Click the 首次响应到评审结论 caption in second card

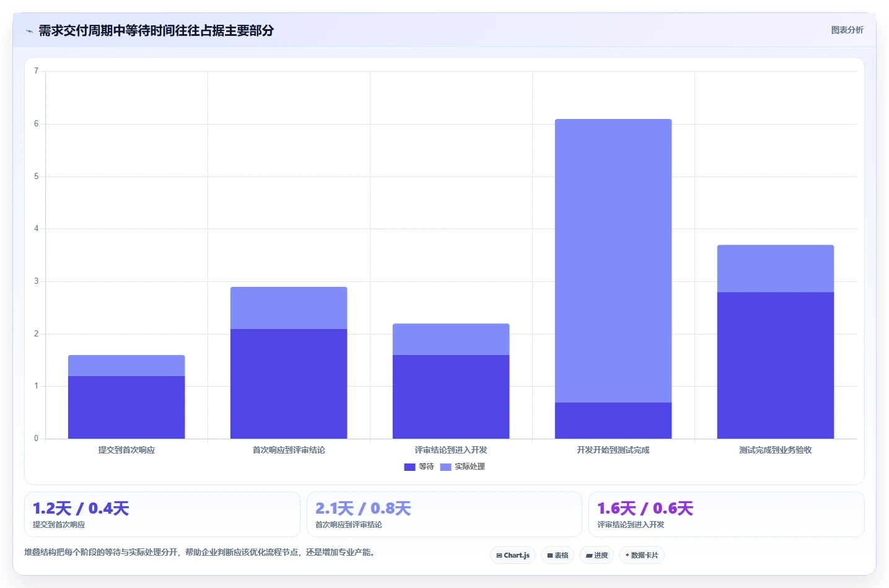click(x=349, y=524)
